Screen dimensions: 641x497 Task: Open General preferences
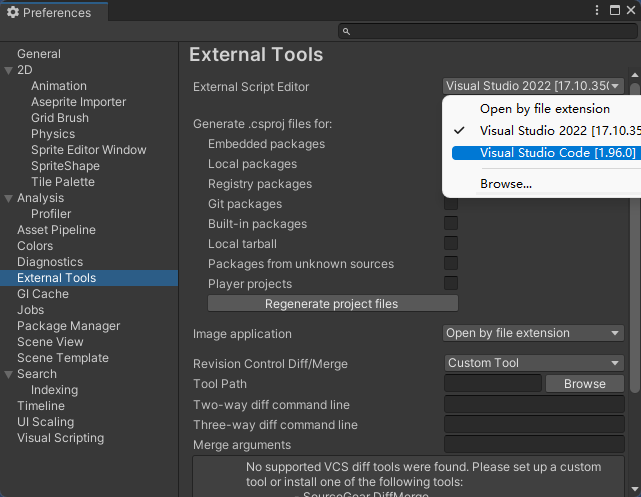[x=39, y=54]
